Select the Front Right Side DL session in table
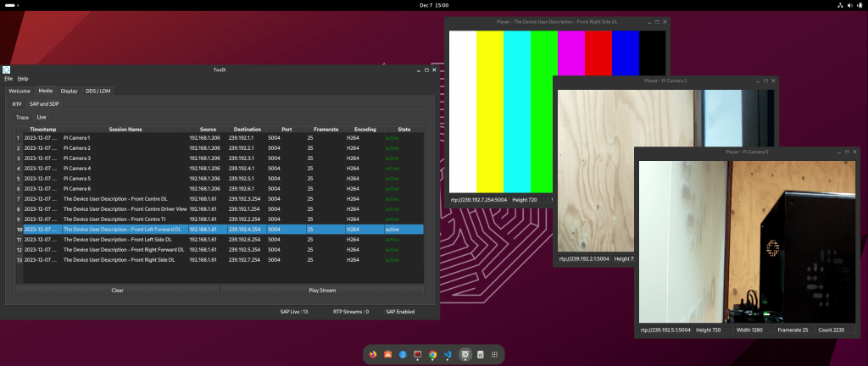 (x=119, y=260)
